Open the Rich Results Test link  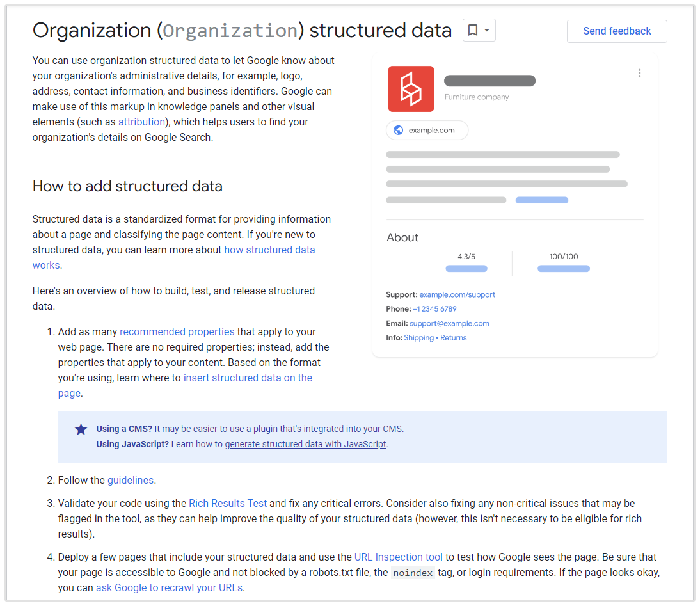click(x=228, y=503)
